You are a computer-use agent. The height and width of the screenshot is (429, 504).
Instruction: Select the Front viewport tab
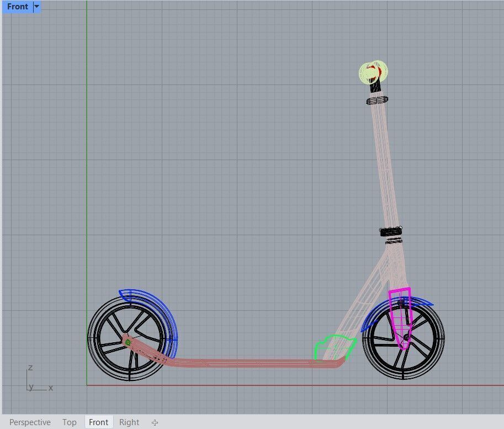[98, 422]
